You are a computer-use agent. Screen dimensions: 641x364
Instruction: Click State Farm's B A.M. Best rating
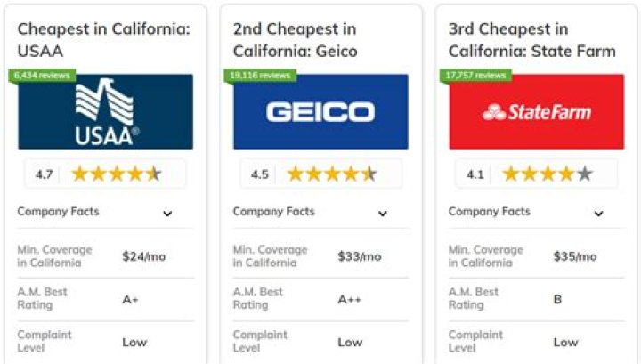[x=557, y=299]
